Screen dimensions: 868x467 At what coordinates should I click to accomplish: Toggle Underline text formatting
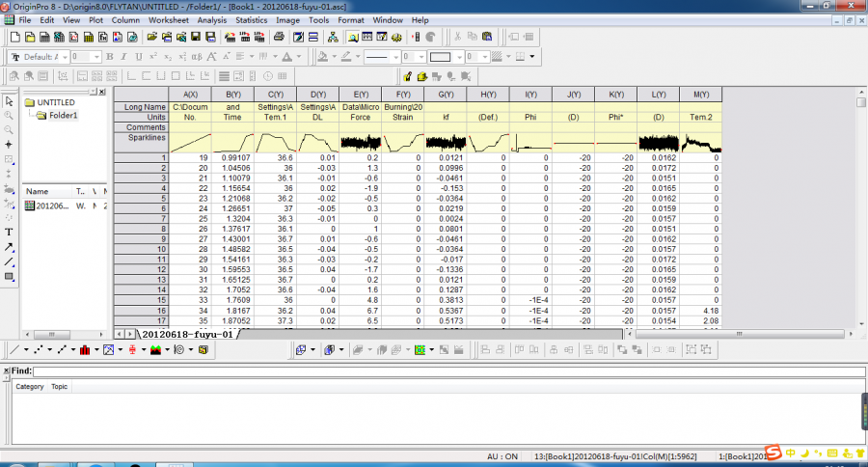(x=139, y=57)
